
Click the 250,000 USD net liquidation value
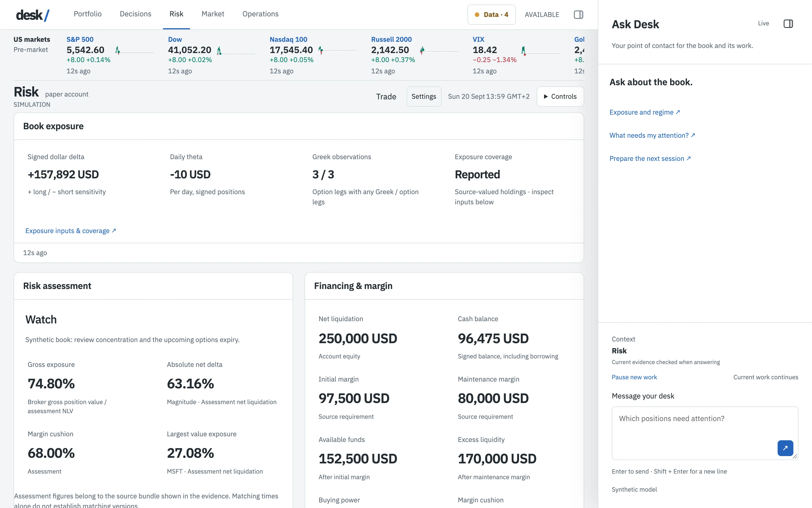tap(358, 338)
